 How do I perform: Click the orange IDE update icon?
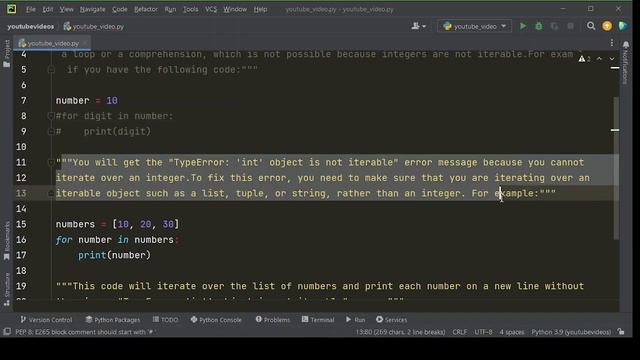pos(607,26)
